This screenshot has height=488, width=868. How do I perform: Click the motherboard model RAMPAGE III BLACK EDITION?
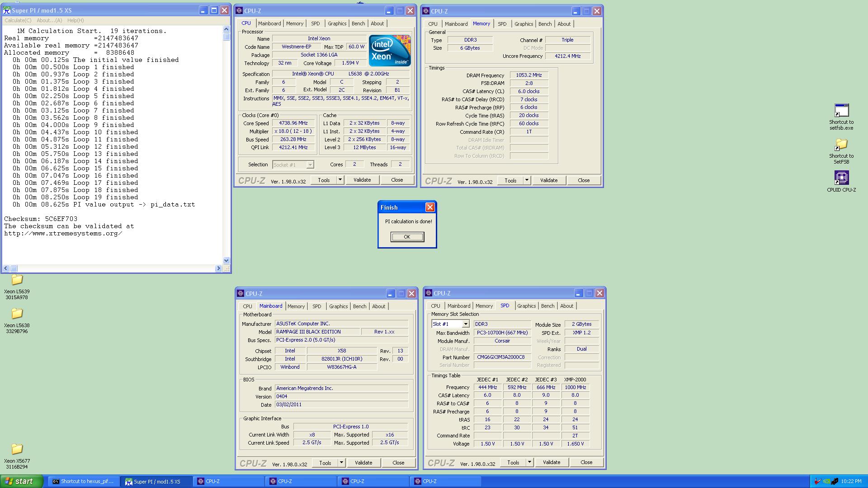point(317,332)
